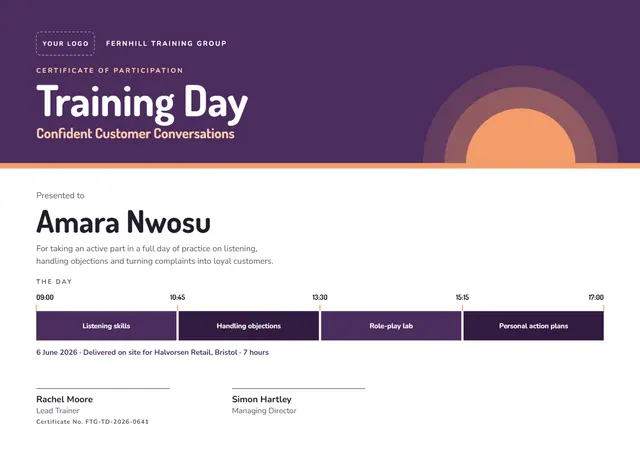The width and height of the screenshot is (640, 453).
Task: Click the 15:15 time marker
Action: click(462, 297)
